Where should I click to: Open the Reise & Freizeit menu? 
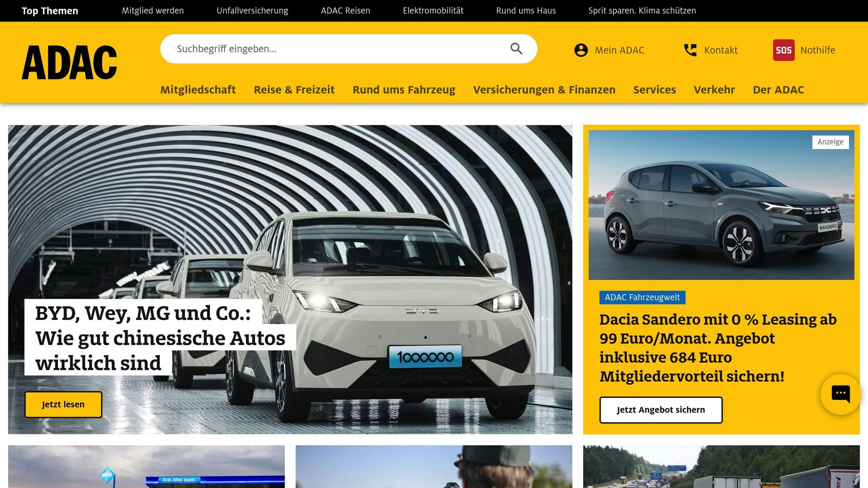294,90
